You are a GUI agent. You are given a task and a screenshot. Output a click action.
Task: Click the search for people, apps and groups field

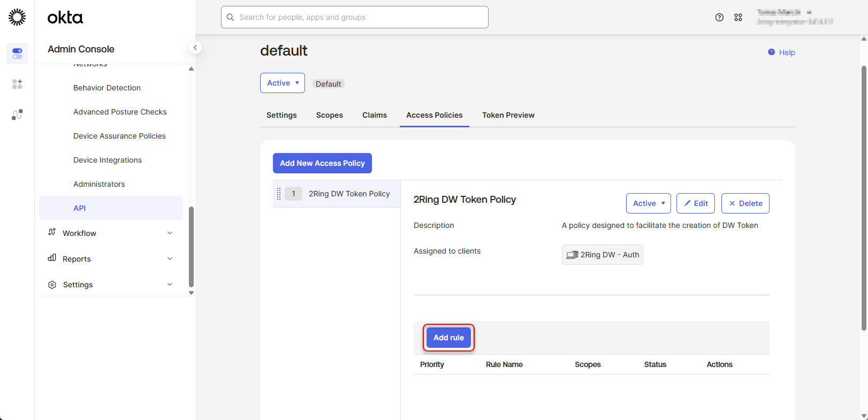[x=354, y=17]
